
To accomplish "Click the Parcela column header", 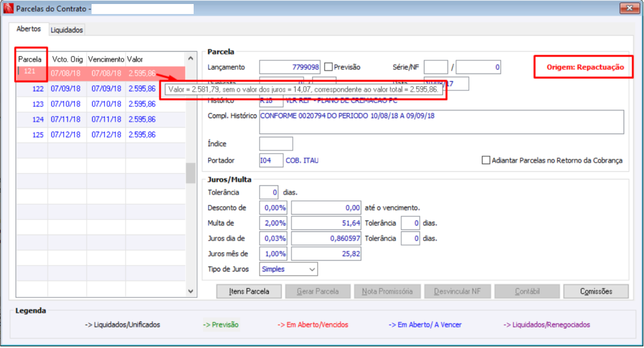I will (x=32, y=59).
